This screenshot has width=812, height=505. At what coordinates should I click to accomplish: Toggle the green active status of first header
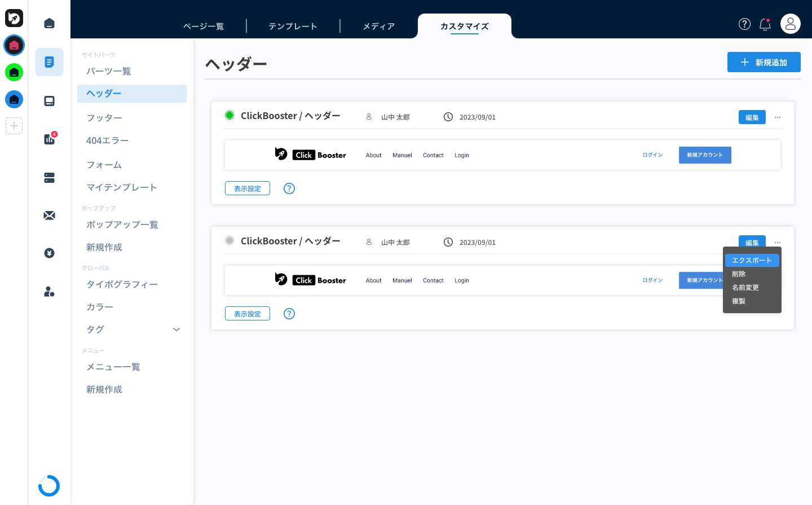click(230, 115)
